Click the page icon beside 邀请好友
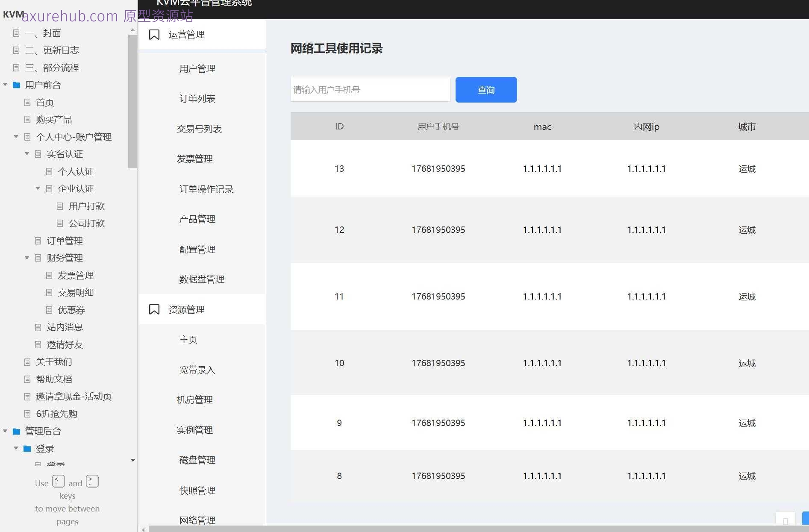 coord(38,344)
